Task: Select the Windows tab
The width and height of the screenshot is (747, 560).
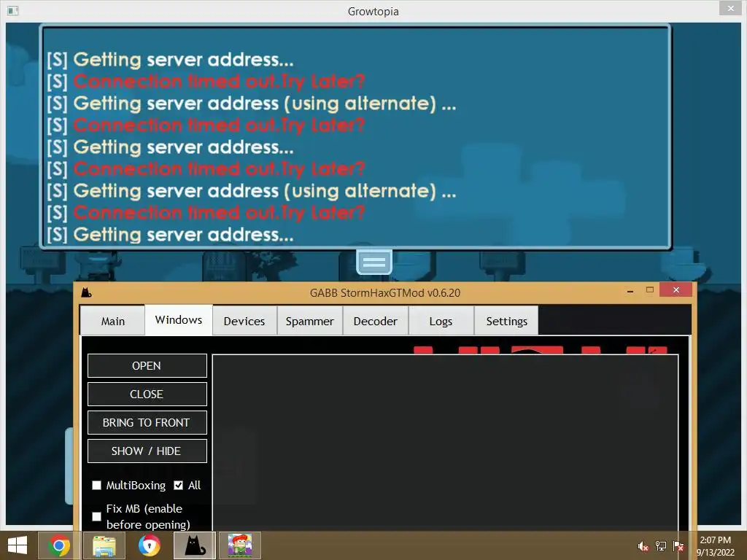Action: coord(179,320)
